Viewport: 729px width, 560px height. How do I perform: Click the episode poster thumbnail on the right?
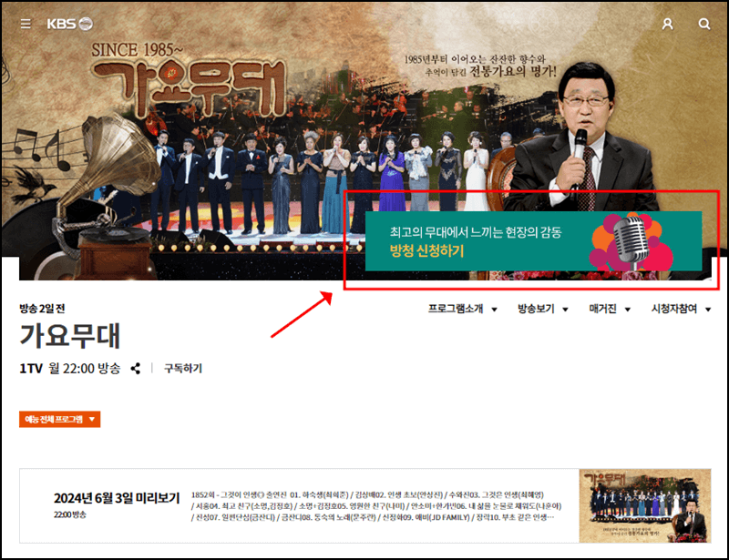645,504
